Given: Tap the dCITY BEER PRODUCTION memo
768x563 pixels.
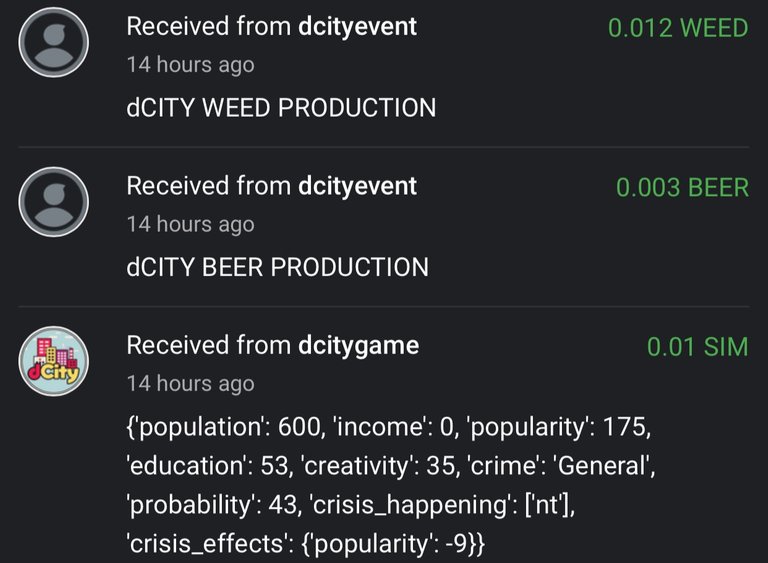Looking at the screenshot, I should point(278,268).
